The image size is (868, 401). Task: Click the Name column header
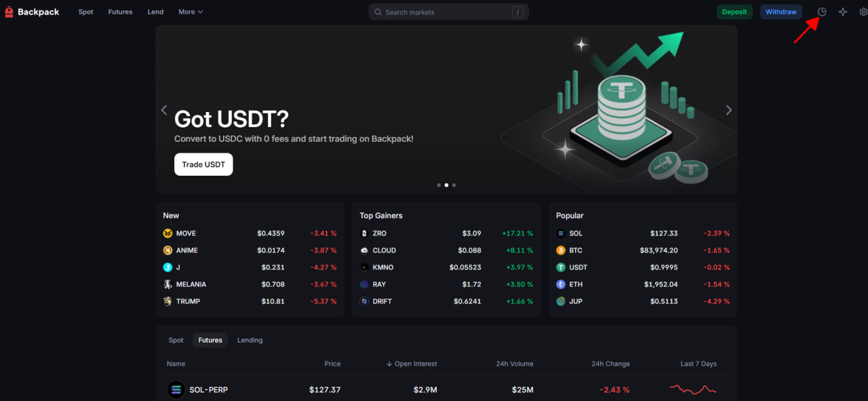176,364
